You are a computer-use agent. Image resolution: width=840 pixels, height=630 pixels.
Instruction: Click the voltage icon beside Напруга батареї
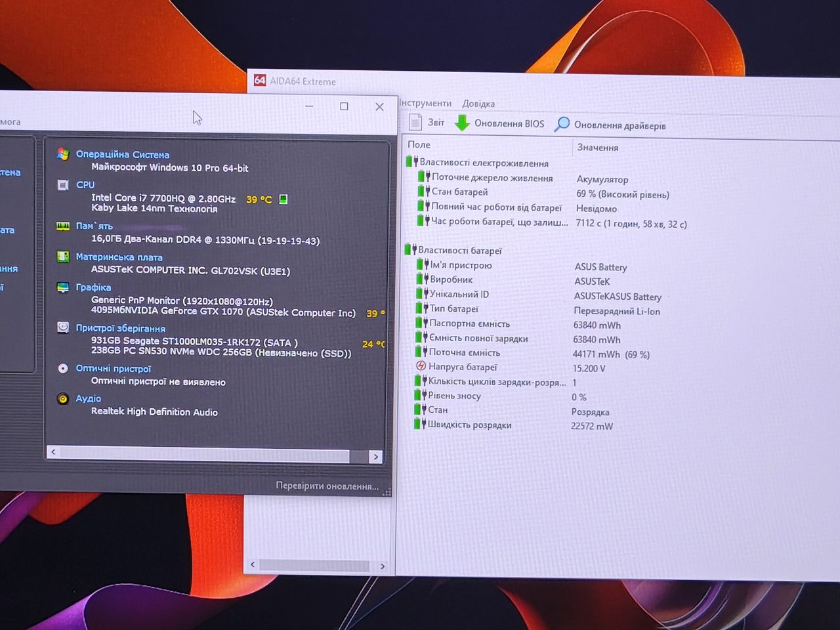[x=421, y=366]
